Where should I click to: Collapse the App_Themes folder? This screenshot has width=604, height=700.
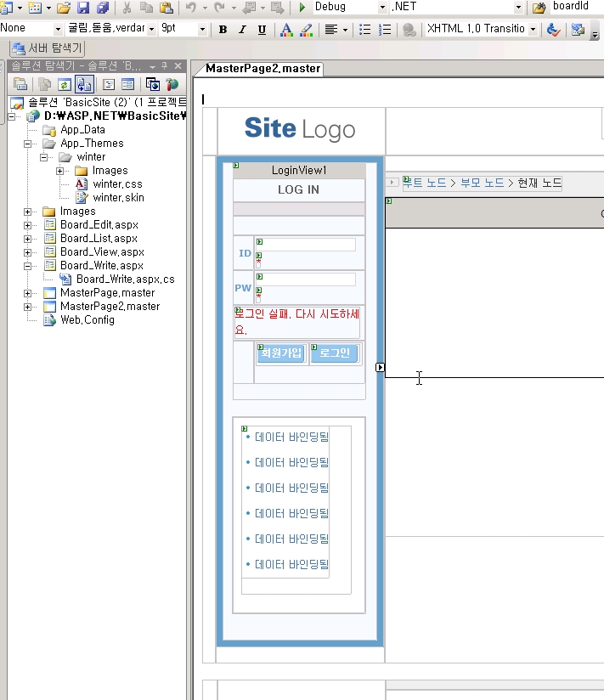[28, 144]
